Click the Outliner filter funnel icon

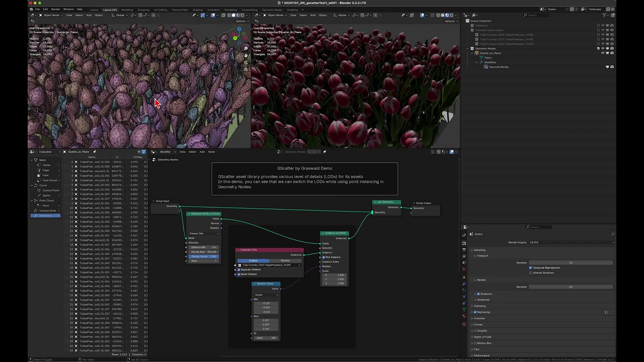[x=604, y=15]
